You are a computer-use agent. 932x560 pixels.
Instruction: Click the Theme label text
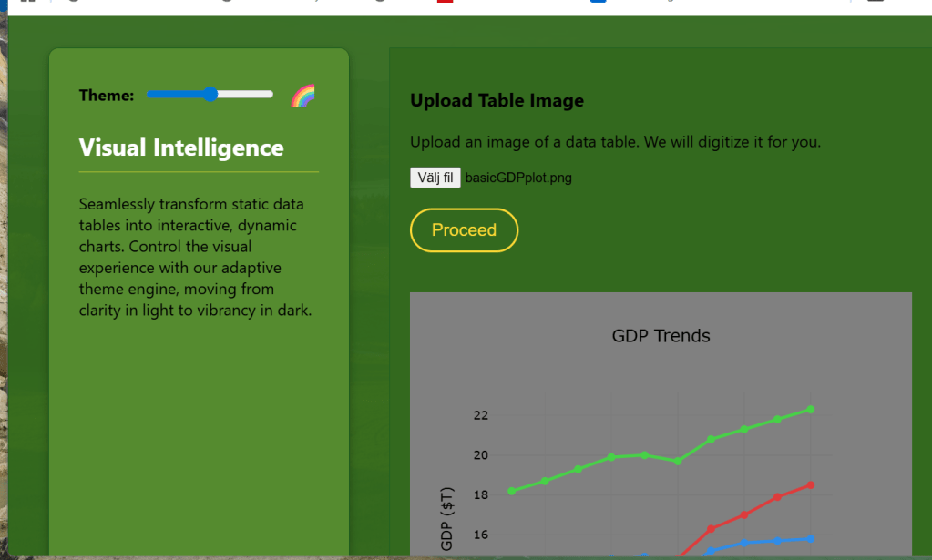click(107, 96)
